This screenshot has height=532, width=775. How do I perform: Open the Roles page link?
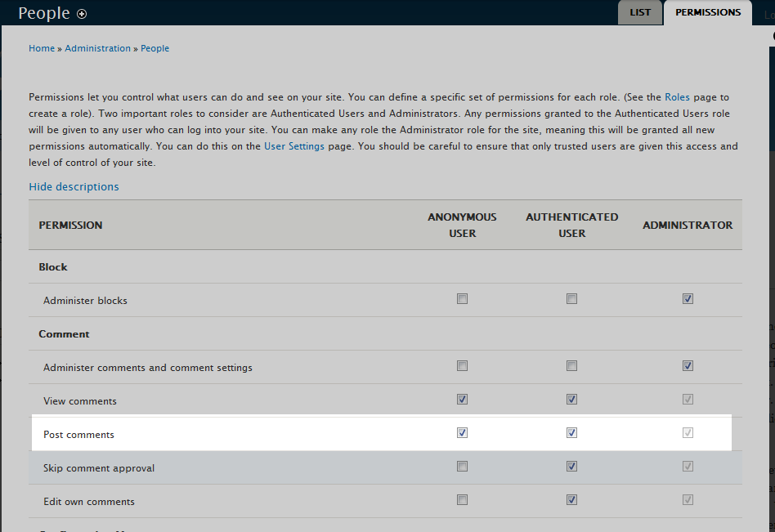coord(677,96)
